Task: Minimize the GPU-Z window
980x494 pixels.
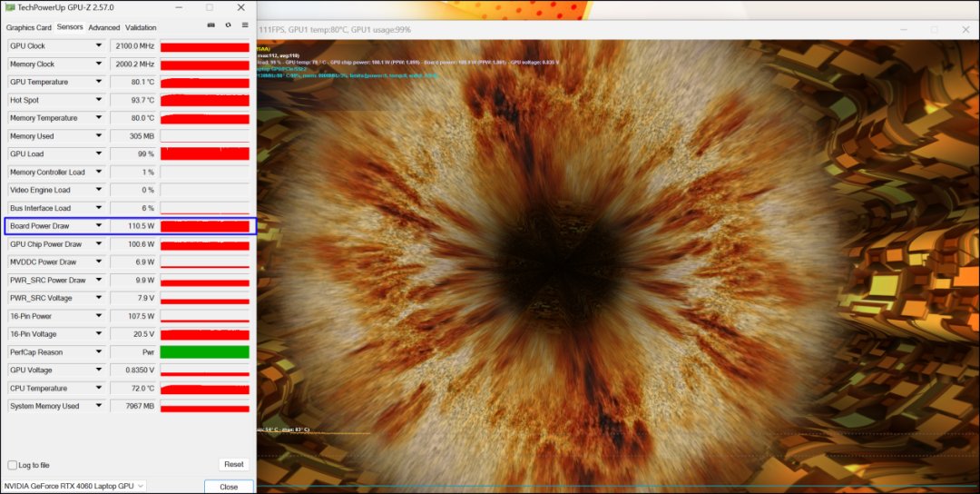Action: [180, 7]
